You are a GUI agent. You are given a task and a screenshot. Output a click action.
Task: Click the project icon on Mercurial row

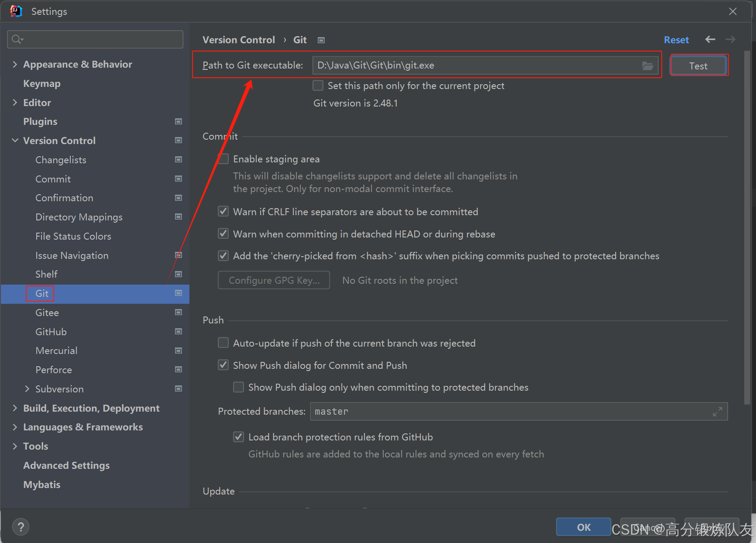(179, 351)
